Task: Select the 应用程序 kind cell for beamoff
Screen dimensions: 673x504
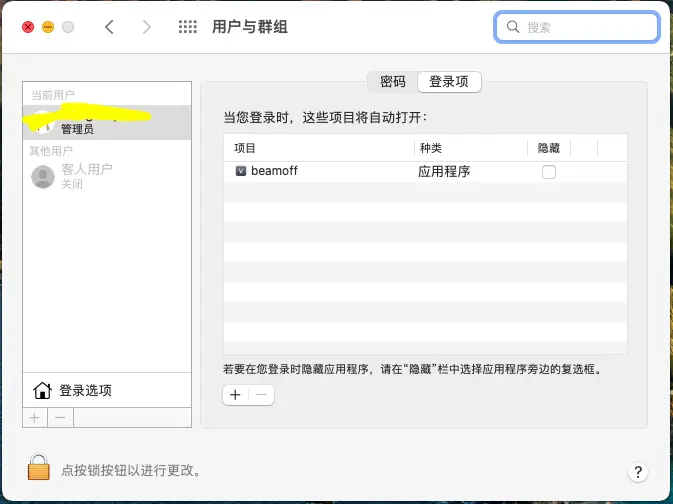Action: coord(444,171)
